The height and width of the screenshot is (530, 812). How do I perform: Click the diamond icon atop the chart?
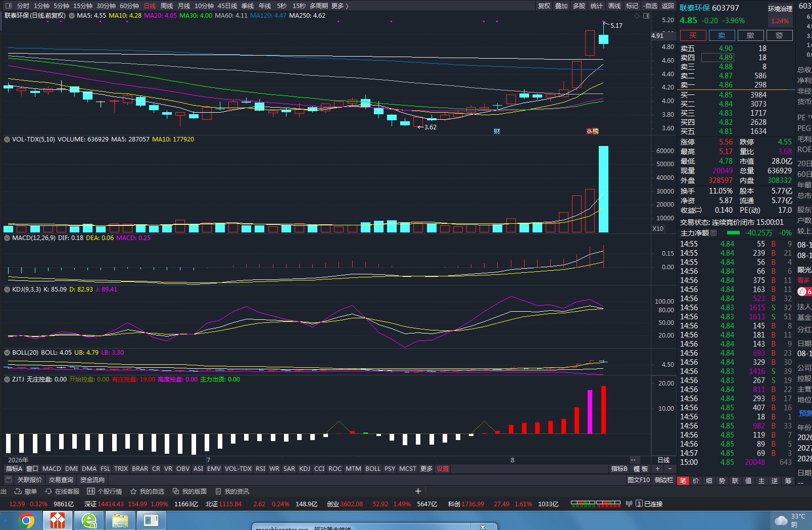point(637,16)
